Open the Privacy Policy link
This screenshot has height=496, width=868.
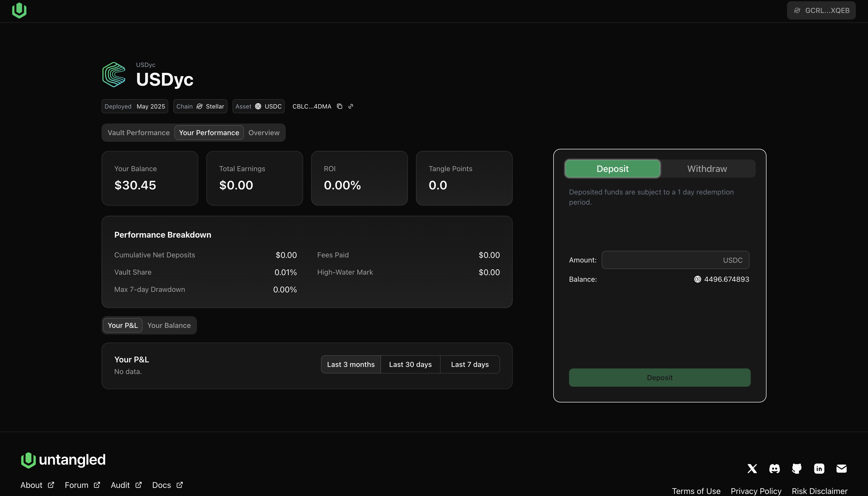pos(756,491)
